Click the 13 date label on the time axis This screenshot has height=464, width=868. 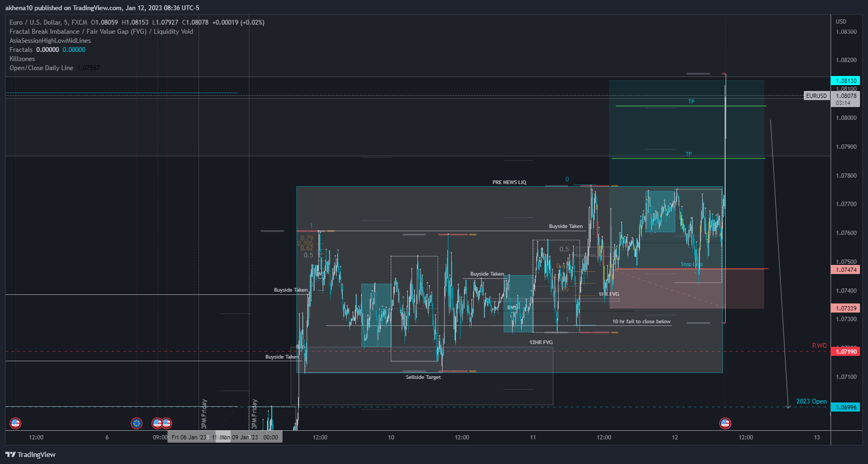[817, 437]
